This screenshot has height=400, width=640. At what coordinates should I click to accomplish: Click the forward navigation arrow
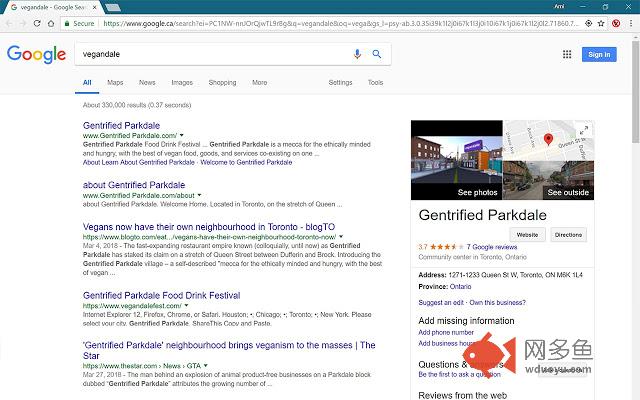[x=23, y=23]
